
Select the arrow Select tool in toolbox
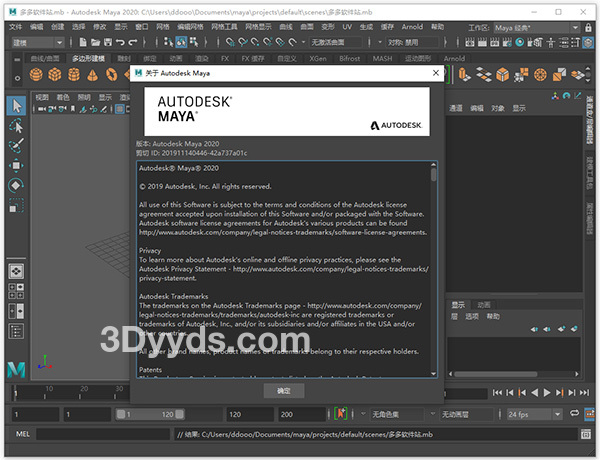click(17, 105)
